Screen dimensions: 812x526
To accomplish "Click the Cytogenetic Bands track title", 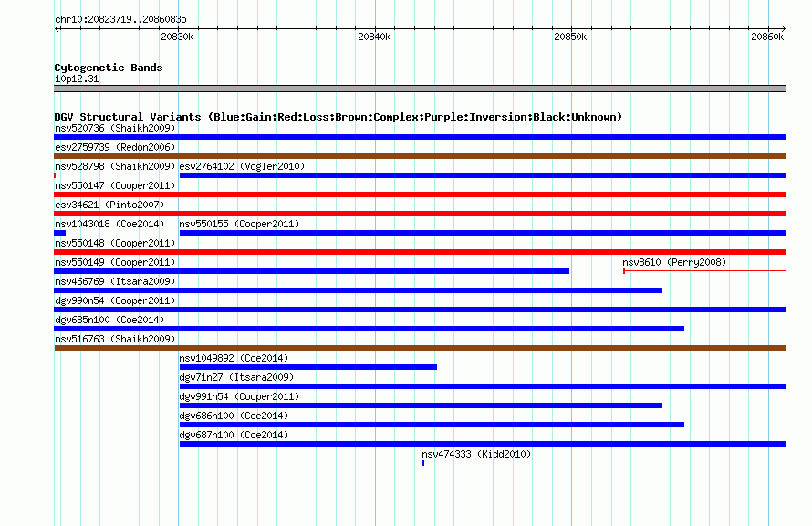I will click(109, 68).
